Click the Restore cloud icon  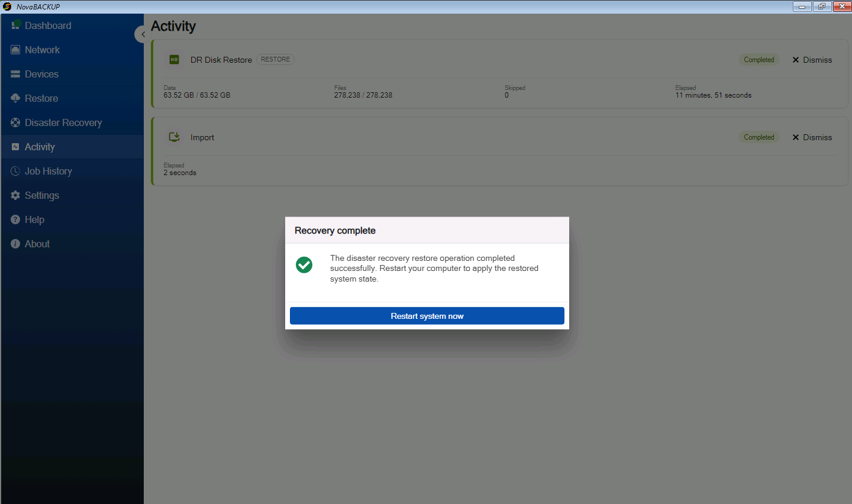(x=15, y=98)
